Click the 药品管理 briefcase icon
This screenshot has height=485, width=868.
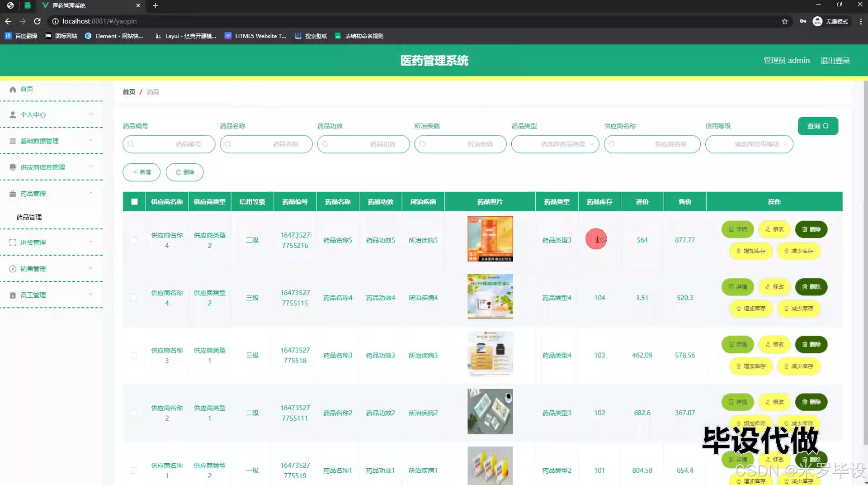pos(13,194)
